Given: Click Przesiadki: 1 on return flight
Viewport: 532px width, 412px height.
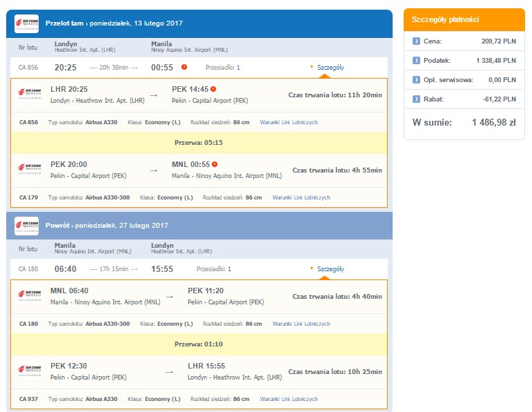Looking at the screenshot, I should 214,269.
